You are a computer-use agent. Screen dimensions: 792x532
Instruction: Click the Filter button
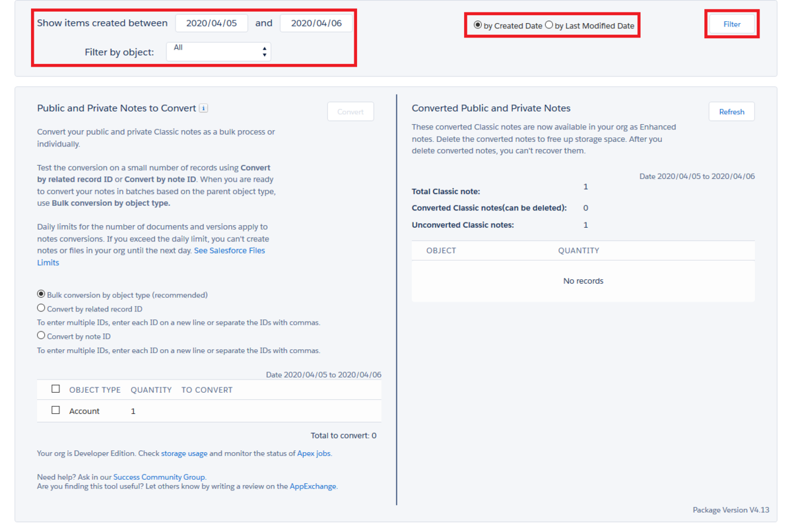(x=732, y=24)
